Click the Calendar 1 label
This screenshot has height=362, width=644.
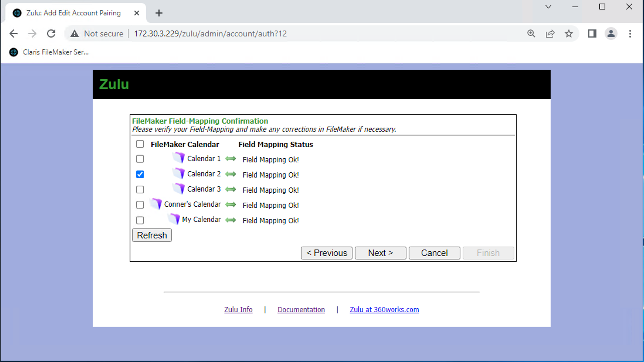coord(204,158)
